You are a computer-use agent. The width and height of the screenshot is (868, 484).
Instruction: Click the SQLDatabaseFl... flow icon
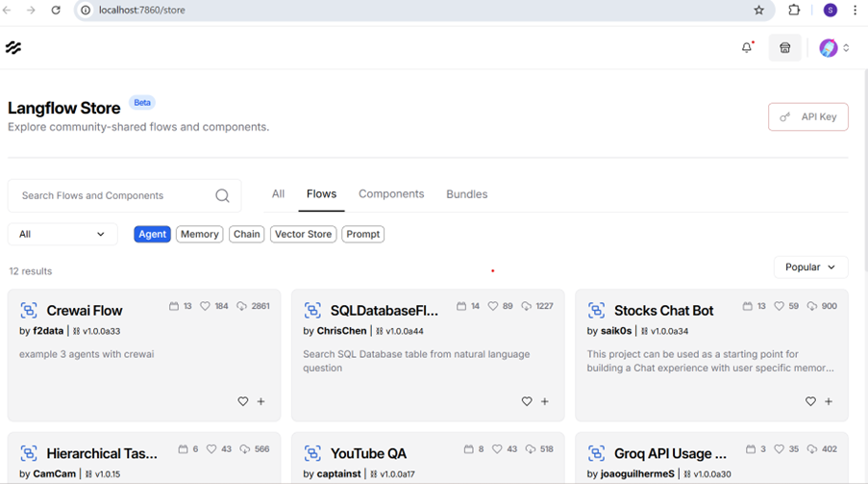tap(312, 311)
